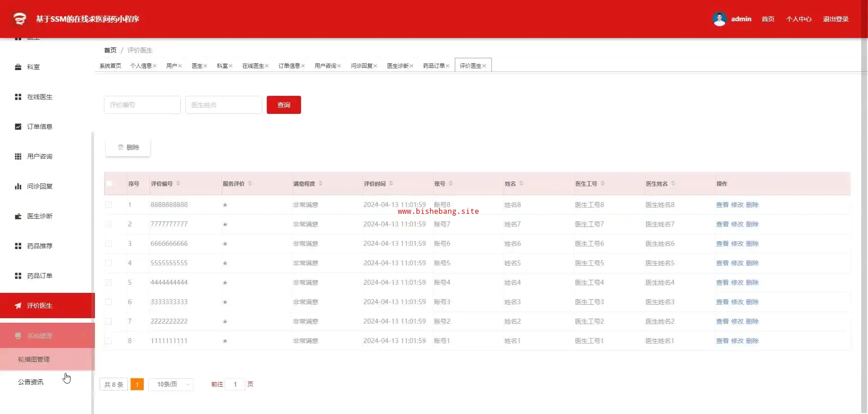Click the 科室 briefcase icon in sidebar

tap(18, 67)
